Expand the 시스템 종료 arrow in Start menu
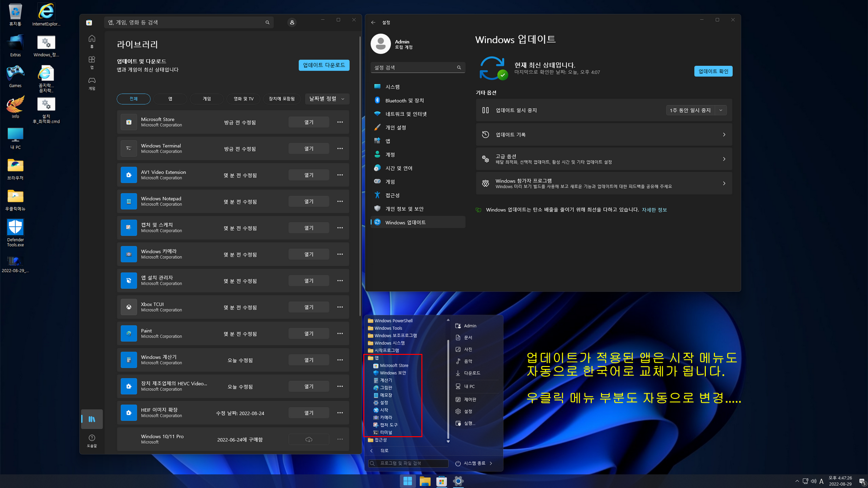The image size is (868, 488). [491, 463]
